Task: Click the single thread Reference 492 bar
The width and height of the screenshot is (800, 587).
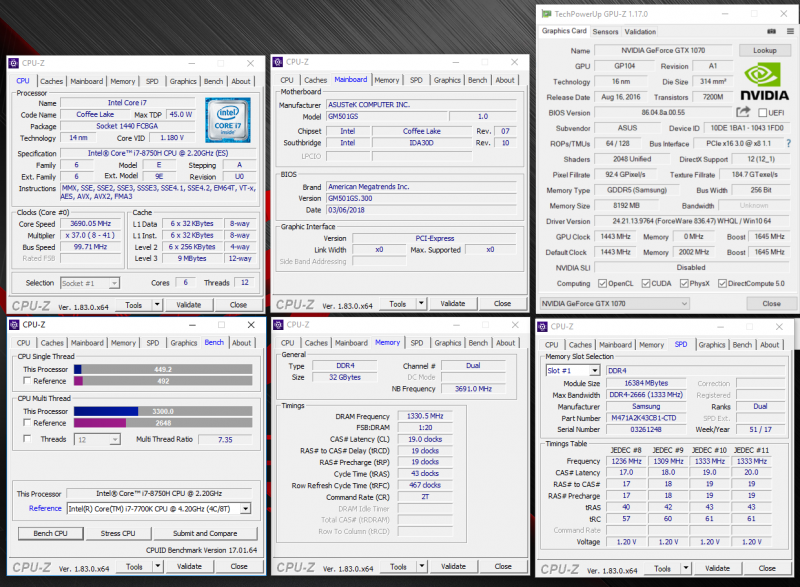Action: click(163, 381)
